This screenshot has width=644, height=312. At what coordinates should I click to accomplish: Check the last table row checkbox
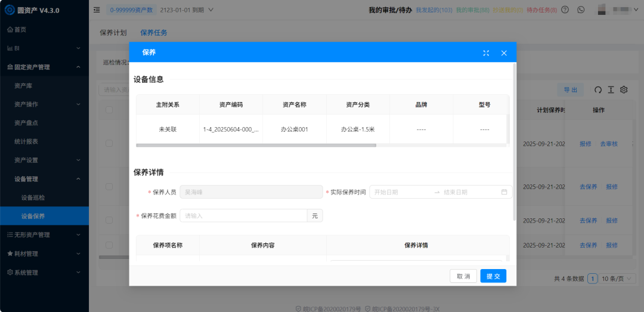(x=109, y=245)
